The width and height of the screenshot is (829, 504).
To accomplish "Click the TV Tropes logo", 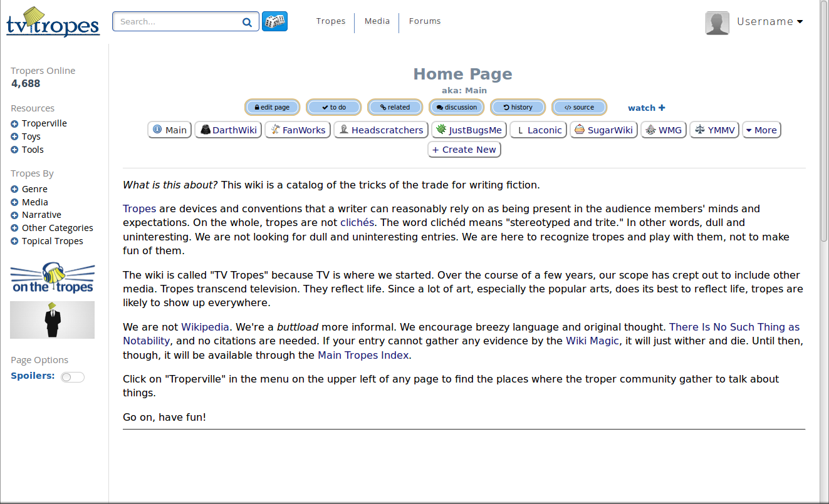I will 52,22.
